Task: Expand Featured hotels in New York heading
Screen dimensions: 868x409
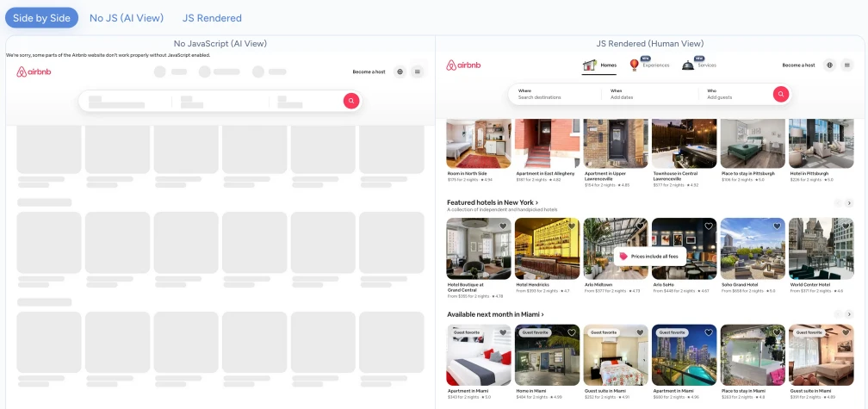Action: coord(493,202)
